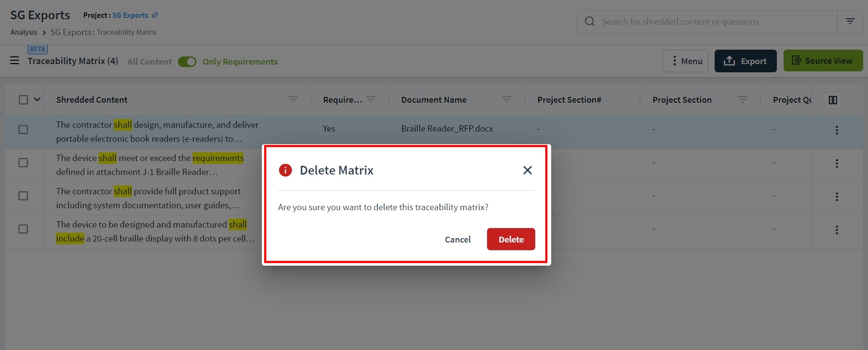The image size is (868, 350).
Task: Check the select-all header checkbox
Action: pyautogui.click(x=23, y=100)
